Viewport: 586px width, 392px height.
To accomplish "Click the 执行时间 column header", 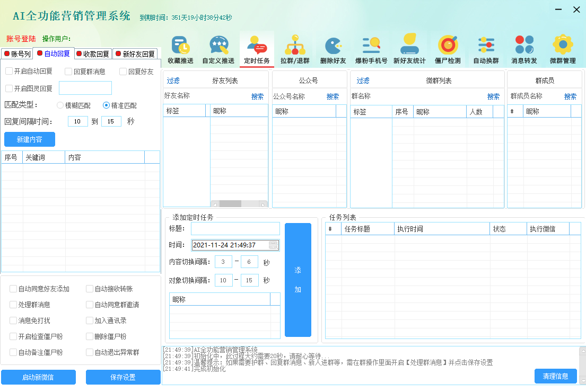I will point(442,229).
